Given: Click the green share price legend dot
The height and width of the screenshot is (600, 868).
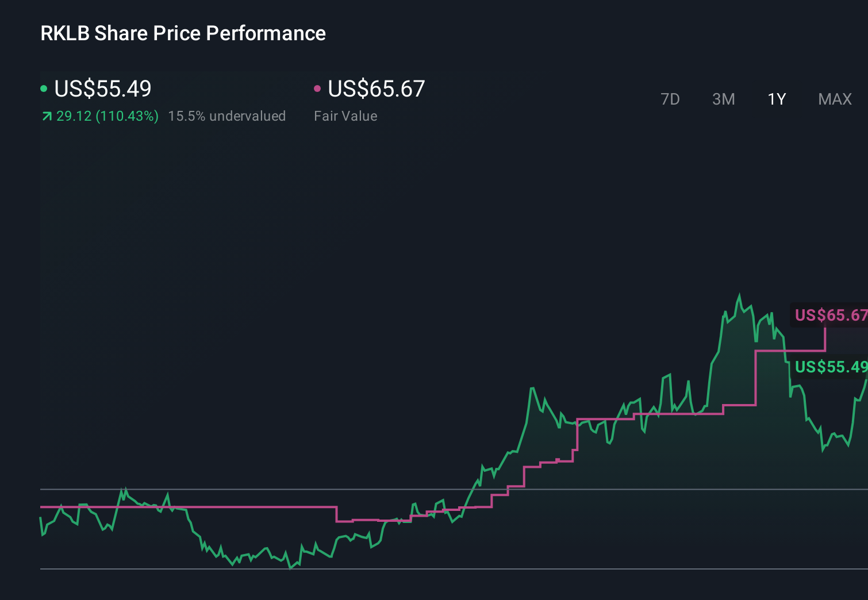Looking at the screenshot, I should tap(44, 88).
